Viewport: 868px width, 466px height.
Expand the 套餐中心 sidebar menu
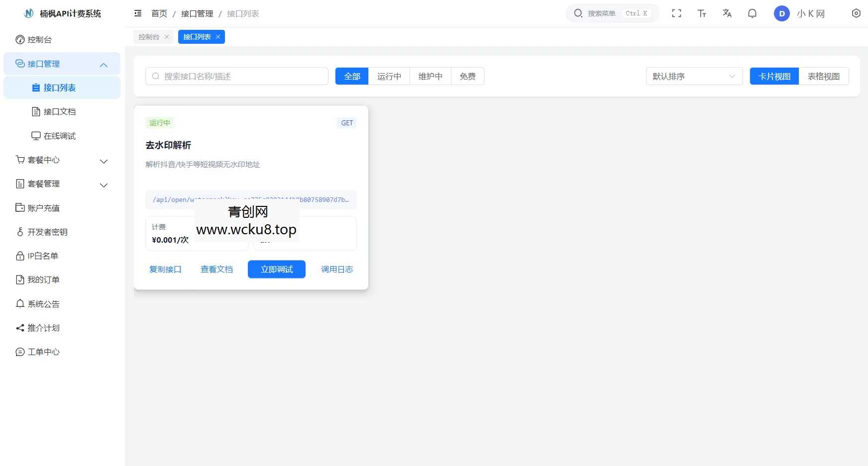[x=43, y=160]
